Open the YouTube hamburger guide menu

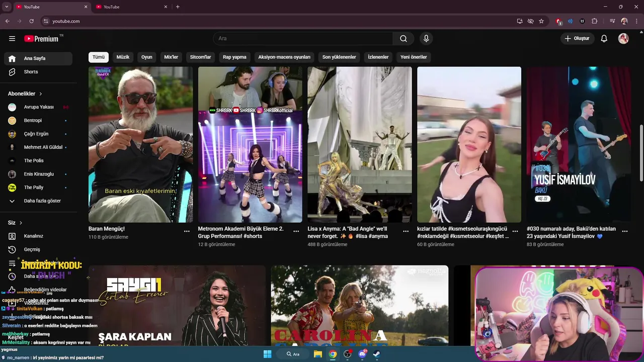12,39
